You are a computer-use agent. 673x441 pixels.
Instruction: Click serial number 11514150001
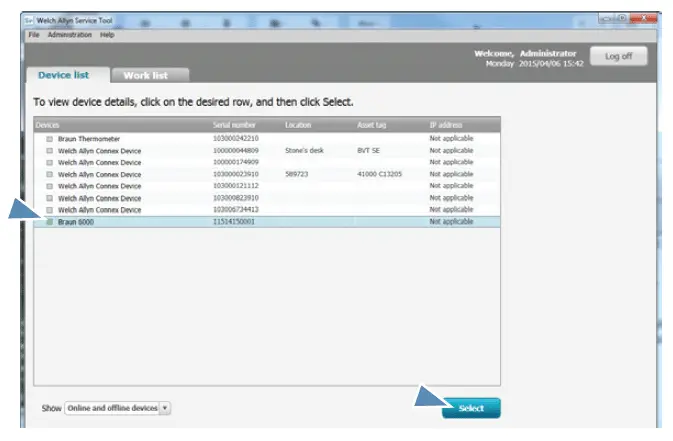click(x=234, y=222)
